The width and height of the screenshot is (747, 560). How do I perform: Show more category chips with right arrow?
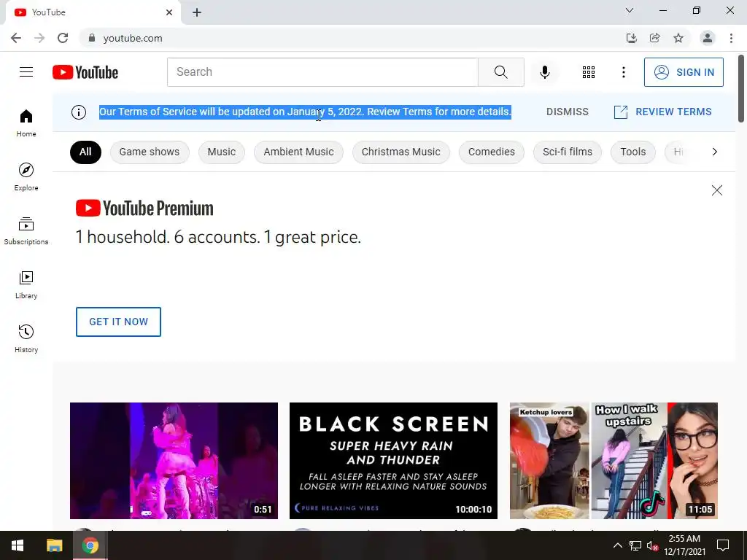click(x=714, y=152)
